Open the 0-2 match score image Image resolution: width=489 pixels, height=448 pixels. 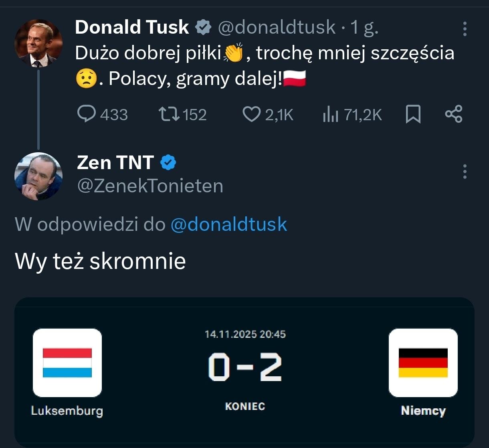pos(245,367)
